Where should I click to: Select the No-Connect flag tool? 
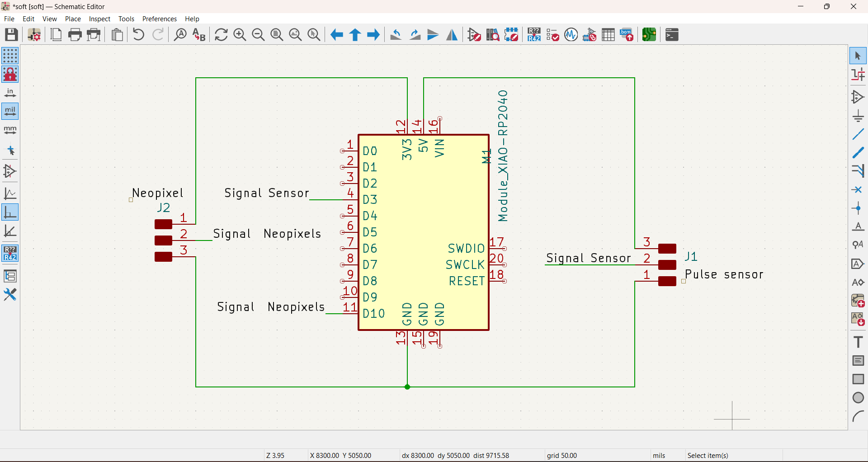point(858,190)
